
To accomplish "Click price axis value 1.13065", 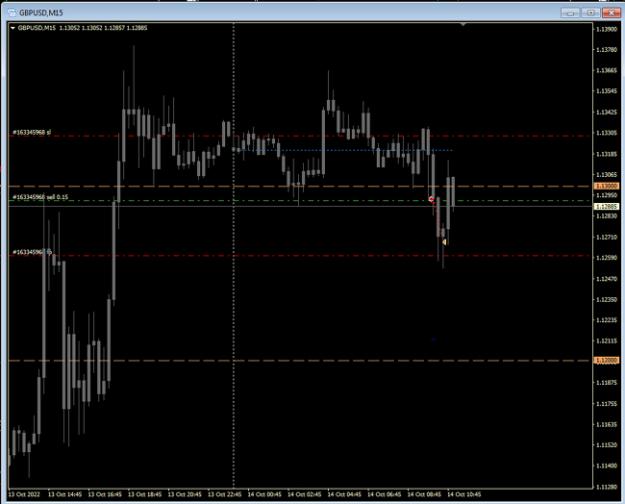I will [x=606, y=175].
